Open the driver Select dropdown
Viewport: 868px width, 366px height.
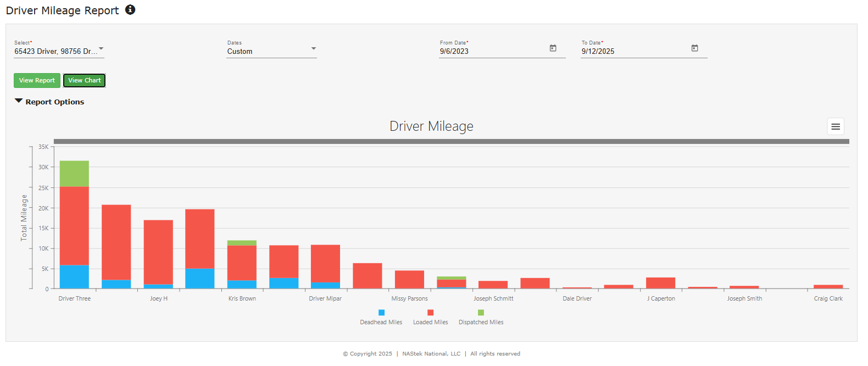59,51
